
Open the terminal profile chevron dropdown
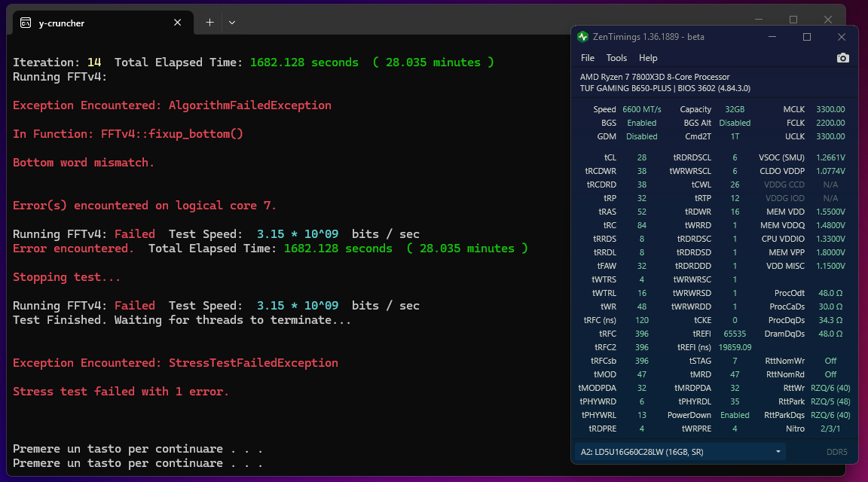click(x=232, y=23)
